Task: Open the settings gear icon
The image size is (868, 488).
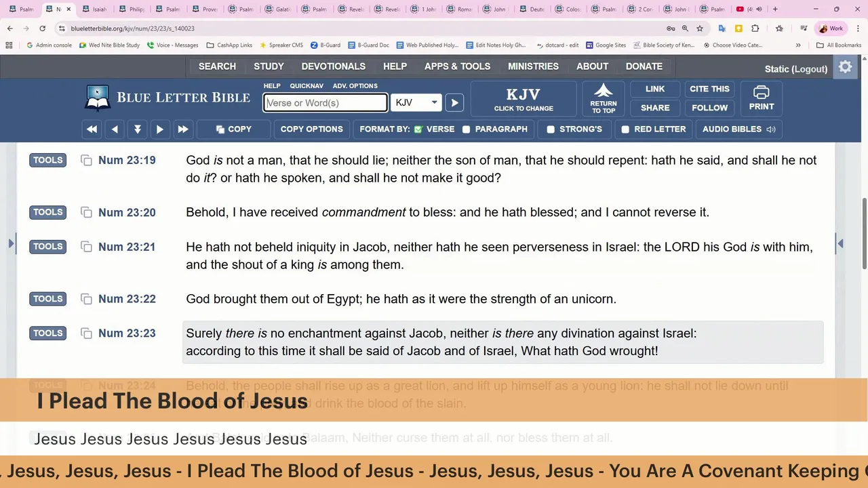Action: 845,67
